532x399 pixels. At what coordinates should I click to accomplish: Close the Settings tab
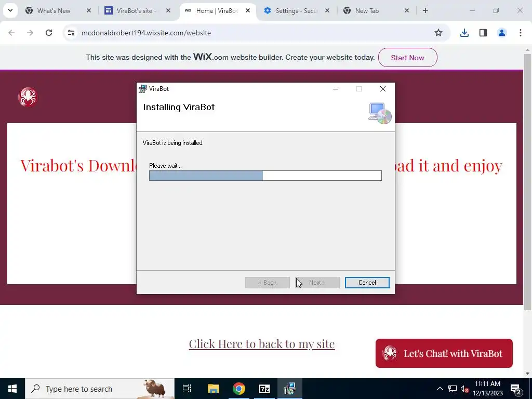[327, 10]
